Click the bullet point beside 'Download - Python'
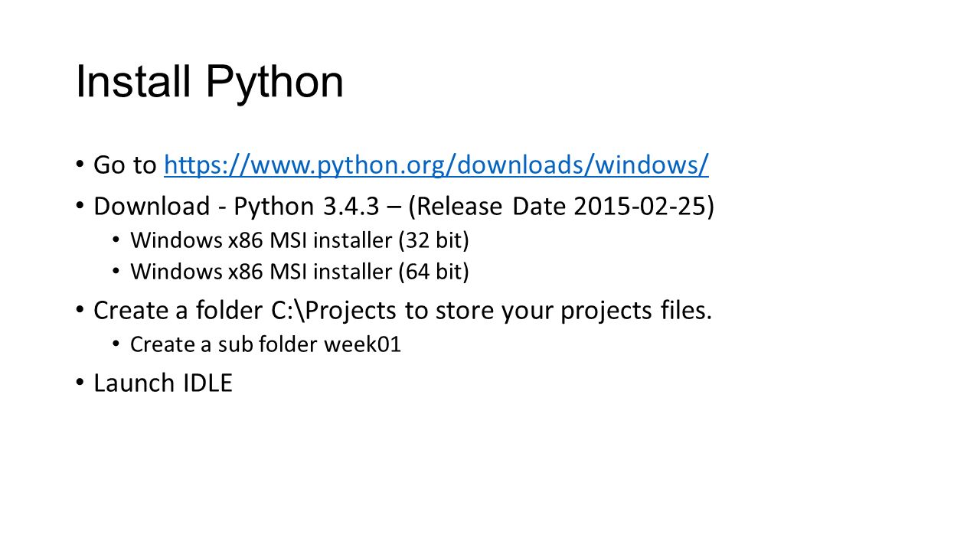Image resolution: width=980 pixels, height=551 pixels. (80, 207)
